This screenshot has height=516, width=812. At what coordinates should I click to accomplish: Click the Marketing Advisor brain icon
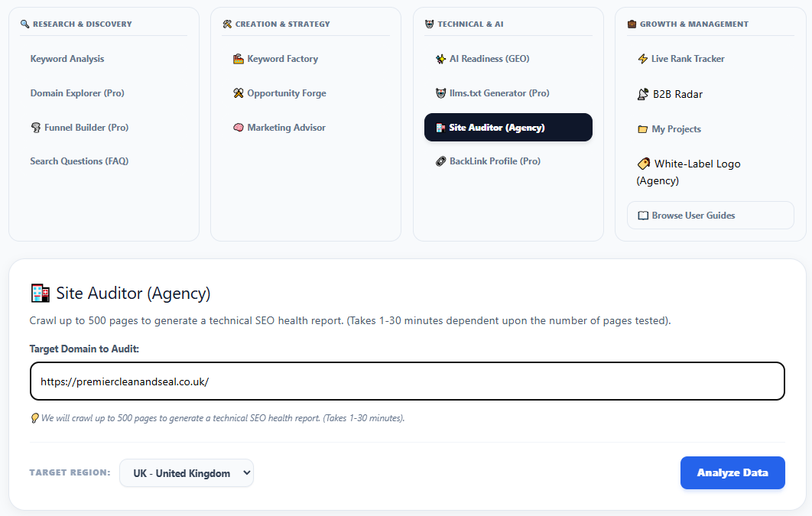click(x=239, y=128)
